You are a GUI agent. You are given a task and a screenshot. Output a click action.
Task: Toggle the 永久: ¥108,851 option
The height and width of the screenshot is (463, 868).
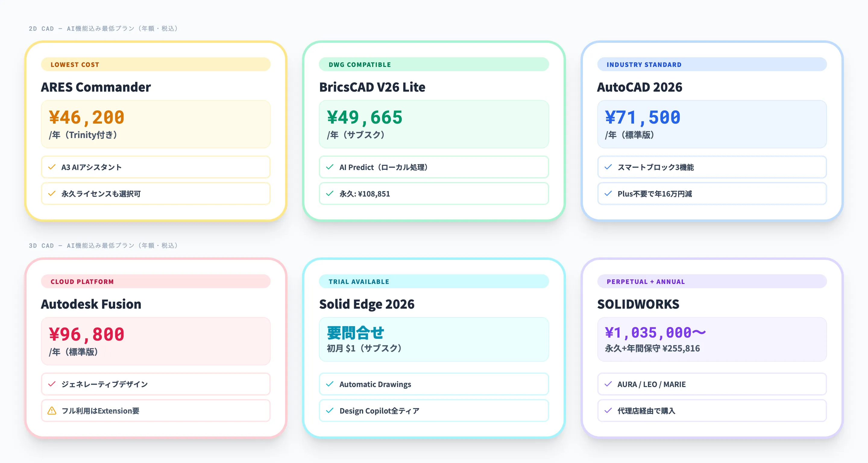click(434, 194)
